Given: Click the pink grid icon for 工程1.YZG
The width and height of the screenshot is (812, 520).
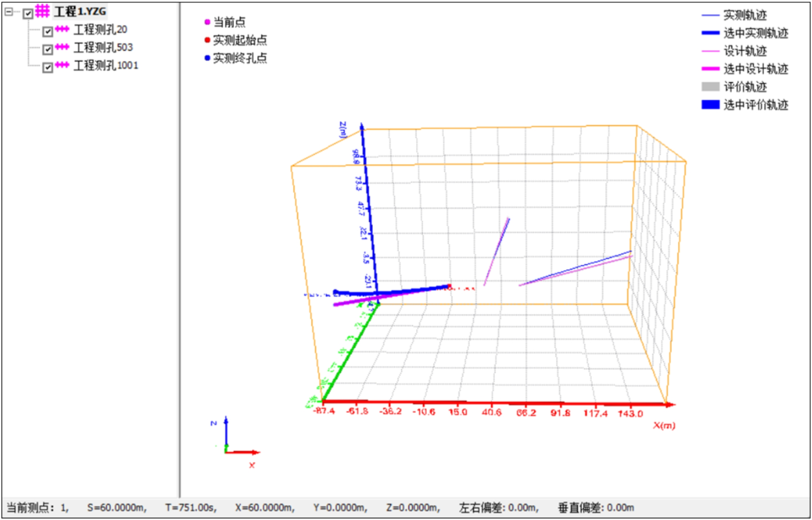Looking at the screenshot, I should [43, 11].
